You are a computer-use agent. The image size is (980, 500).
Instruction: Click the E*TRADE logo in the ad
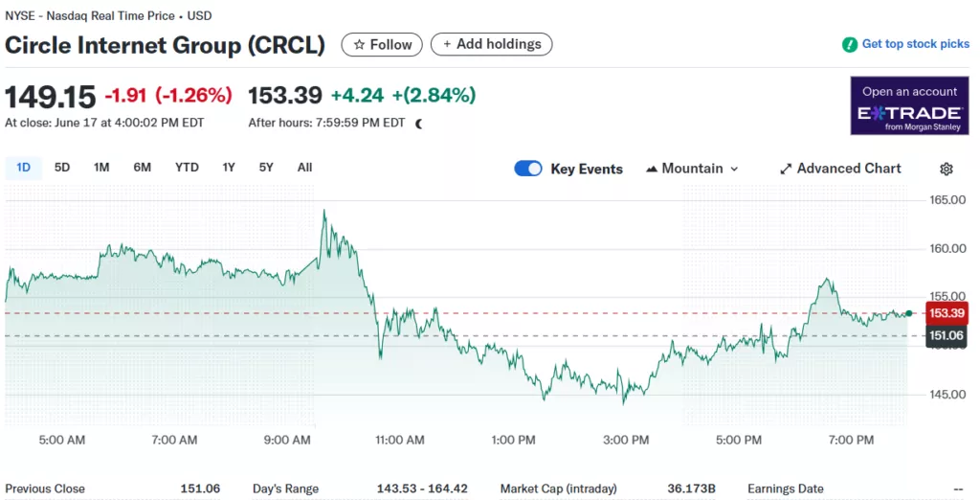click(x=908, y=113)
